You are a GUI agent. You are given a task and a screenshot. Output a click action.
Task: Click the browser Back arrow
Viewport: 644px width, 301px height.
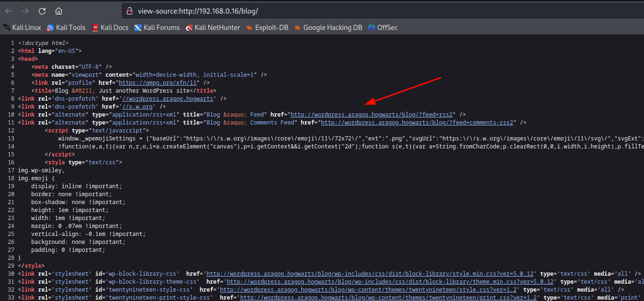click(x=8, y=11)
